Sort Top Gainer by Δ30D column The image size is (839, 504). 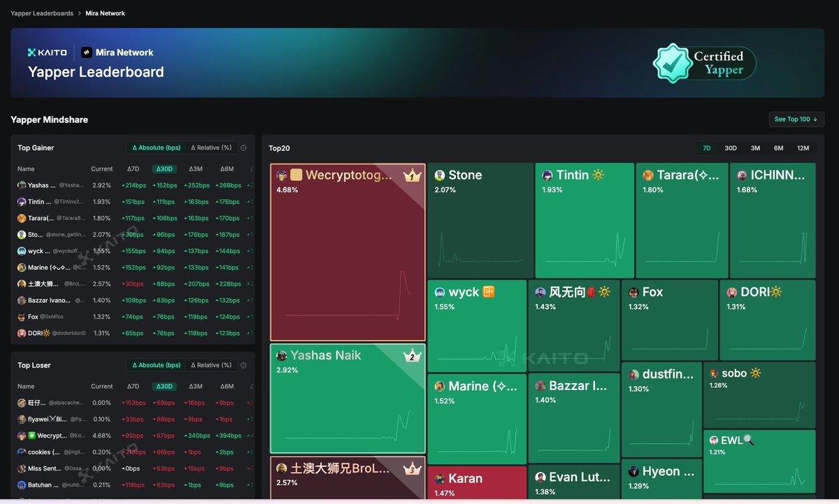tap(164, 169)
